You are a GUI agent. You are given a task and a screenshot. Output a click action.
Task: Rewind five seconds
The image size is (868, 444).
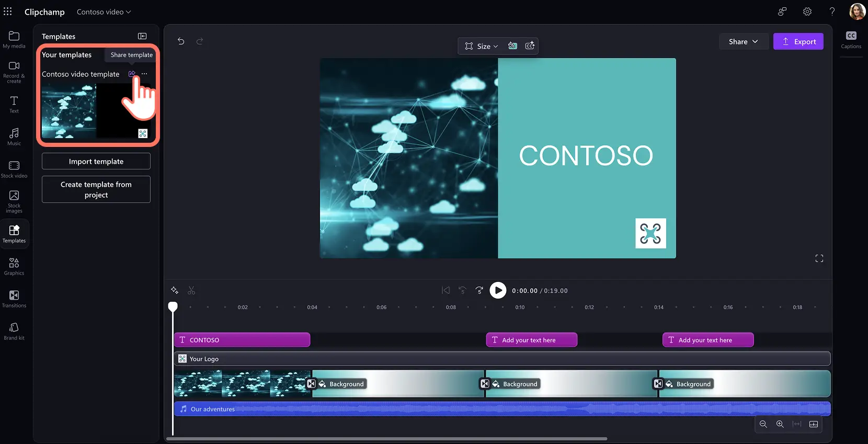pyautogui.click(x=462, y=290)
